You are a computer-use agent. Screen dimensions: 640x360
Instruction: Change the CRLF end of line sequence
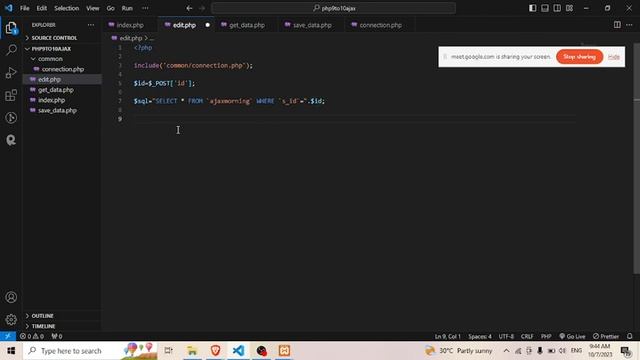tap(527, 336)
